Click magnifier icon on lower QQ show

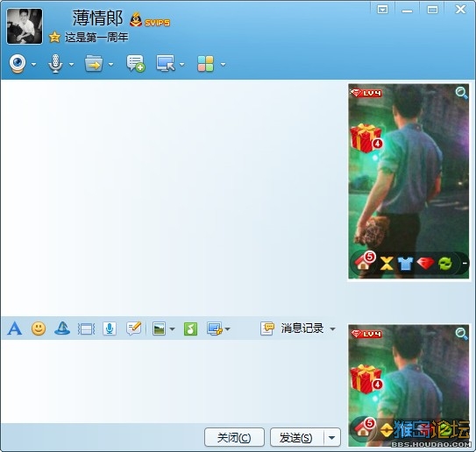pyautogui.click(x=461, y=334)
